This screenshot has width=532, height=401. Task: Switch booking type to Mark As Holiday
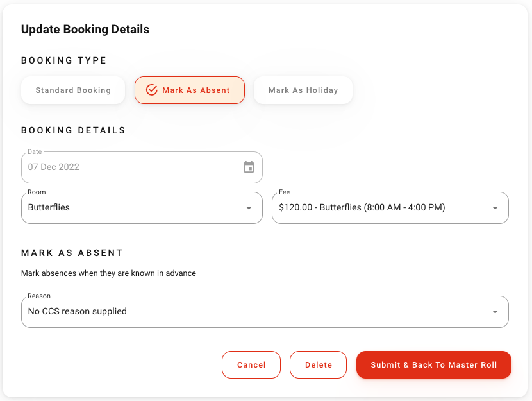coord(303,90)
